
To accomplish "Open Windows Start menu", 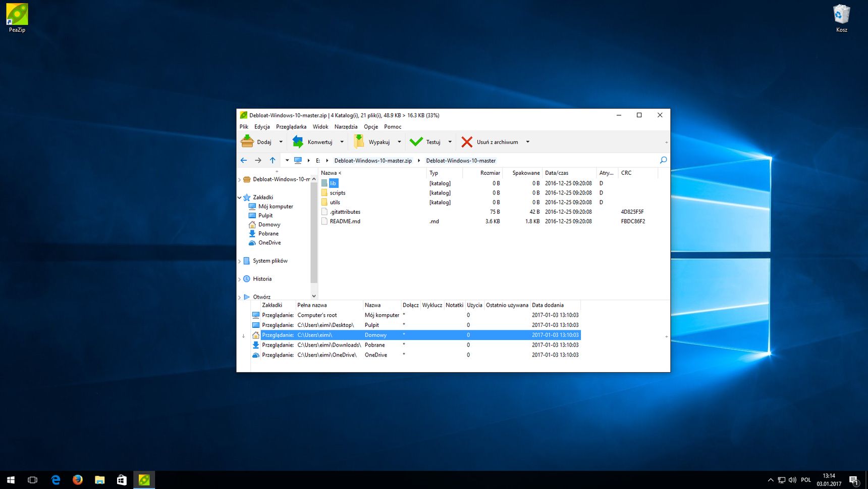I will (x=11, y=480).
